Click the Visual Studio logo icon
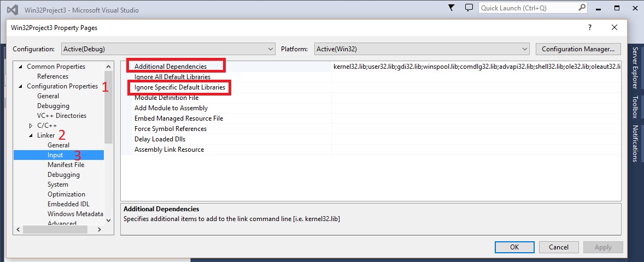Viewport: 644px width, 262px height. click(13, 10)
